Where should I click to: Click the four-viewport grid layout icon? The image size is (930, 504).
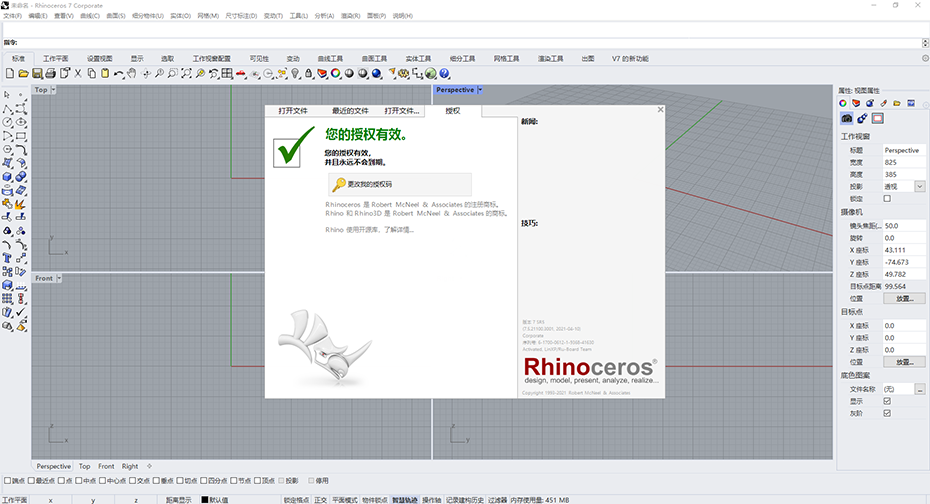point(227,74)
